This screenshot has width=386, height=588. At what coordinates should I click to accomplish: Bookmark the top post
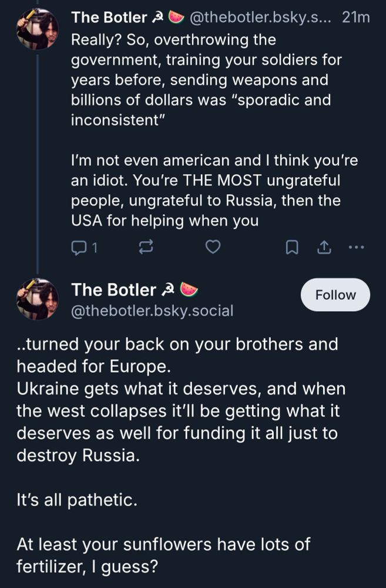tap(291, 248)
